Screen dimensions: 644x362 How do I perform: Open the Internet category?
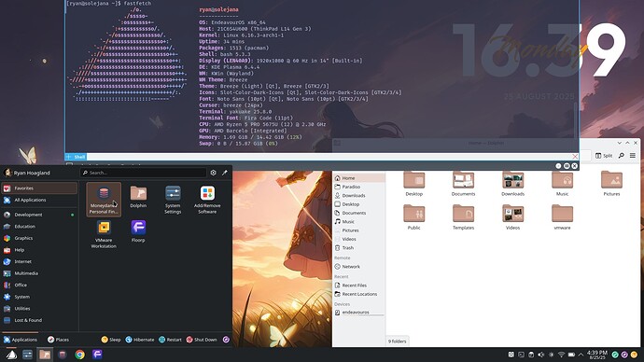[x=39, y=261]
